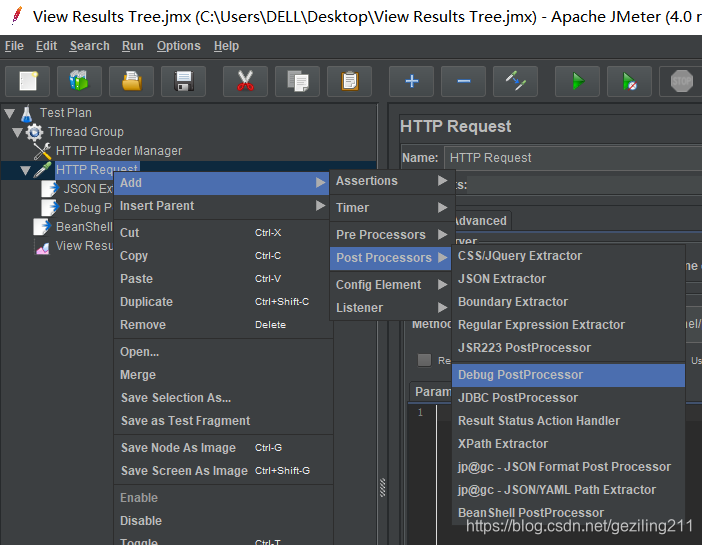The image size is (702, 545).
Task: Open the Config Element submenu
Action: point(391,285)
